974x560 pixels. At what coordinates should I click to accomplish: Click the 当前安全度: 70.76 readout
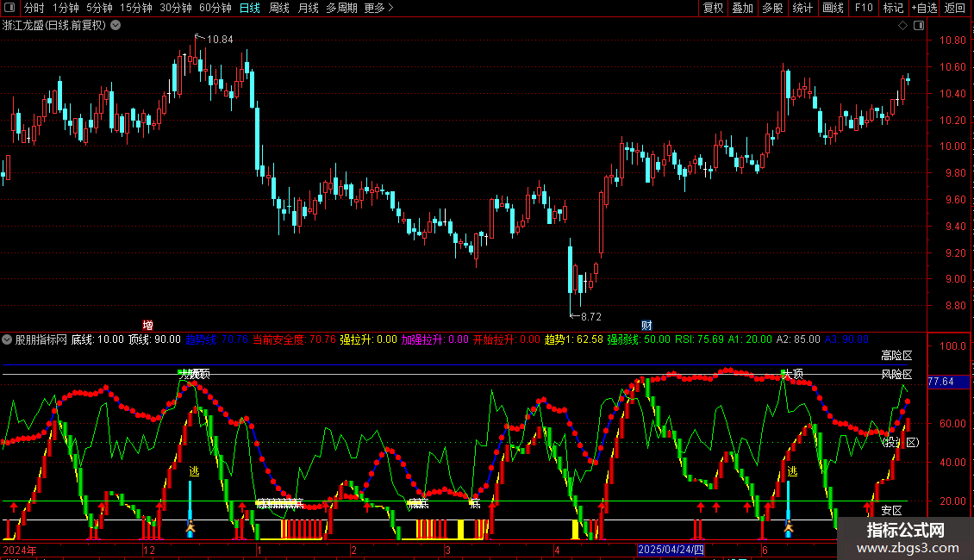(294, 339)
